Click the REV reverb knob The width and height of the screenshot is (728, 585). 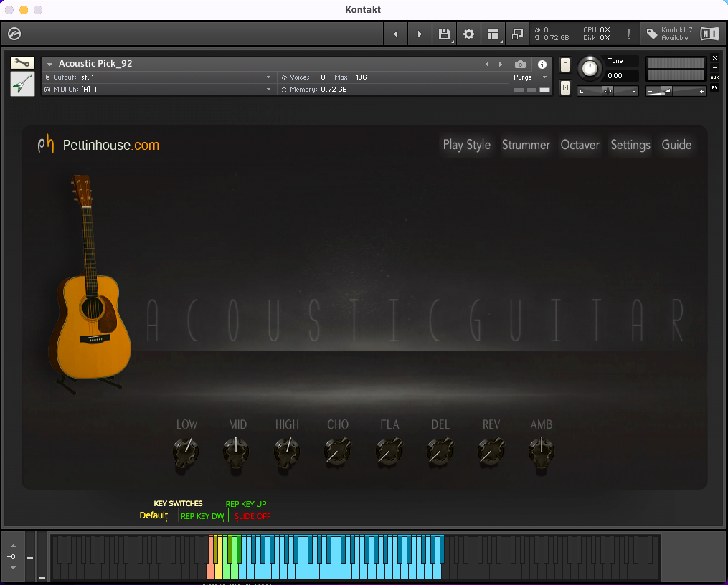click(x=491, y=452)
